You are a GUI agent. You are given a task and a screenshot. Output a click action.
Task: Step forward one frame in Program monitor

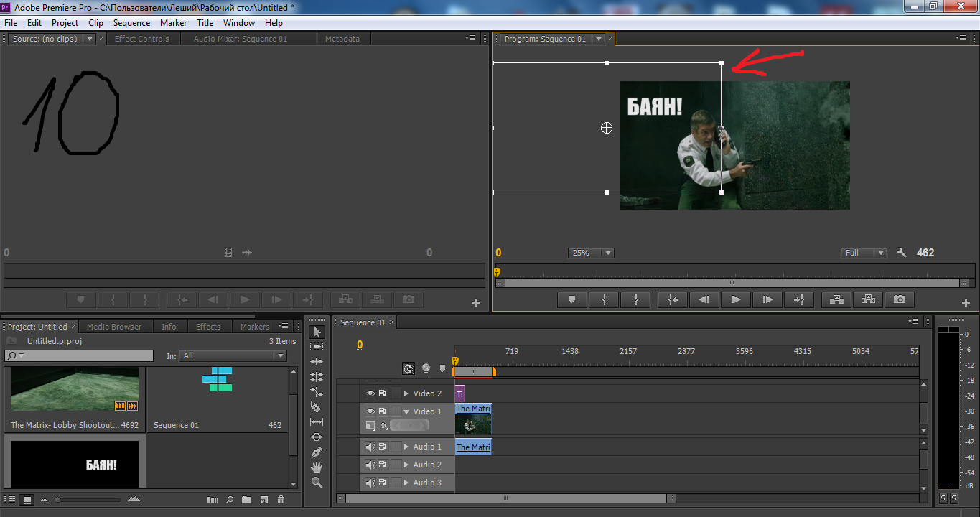click(767, 299)
